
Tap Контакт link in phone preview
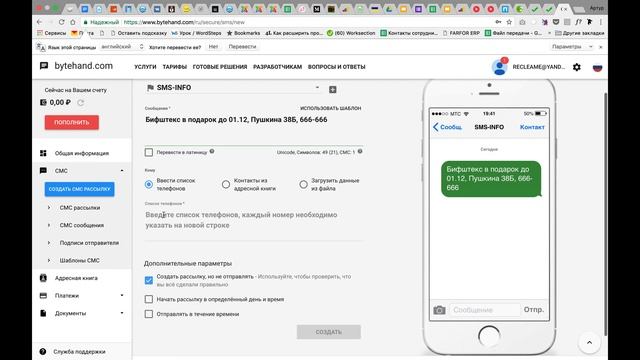tap(532, 127)
